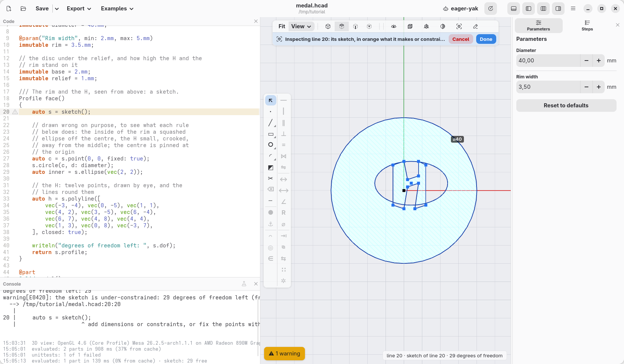Image resolution: width=624 pixels, height=364 pixels.
Task: Click the warning triangle on line 20
Action: click(15, 112)
